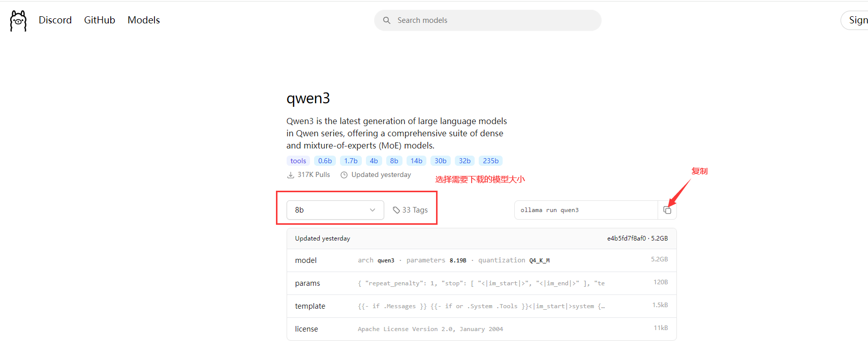Click the Apache License Version 2.0 text
The height and width of the screenshot is (357, 868).
(430, 329)
